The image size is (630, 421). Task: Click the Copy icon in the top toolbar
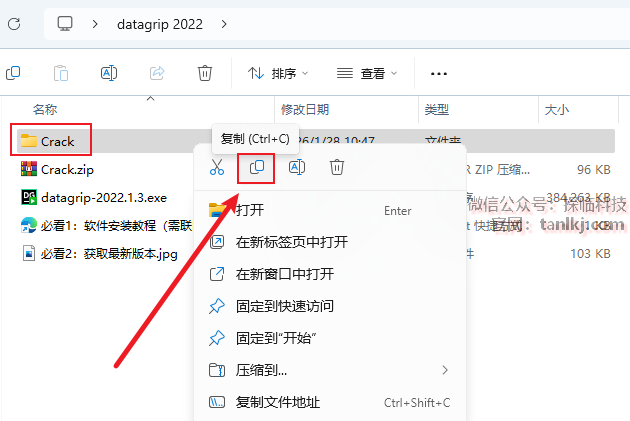coord(13,73)
